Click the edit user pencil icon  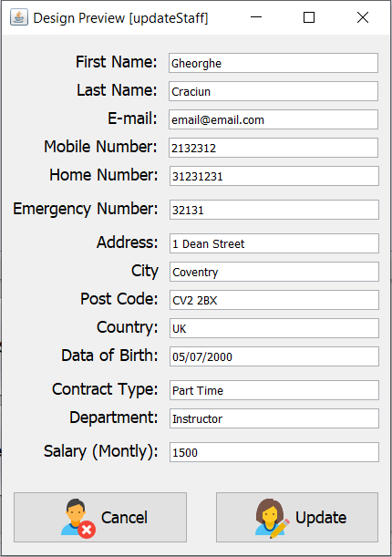tap(273, 519)
